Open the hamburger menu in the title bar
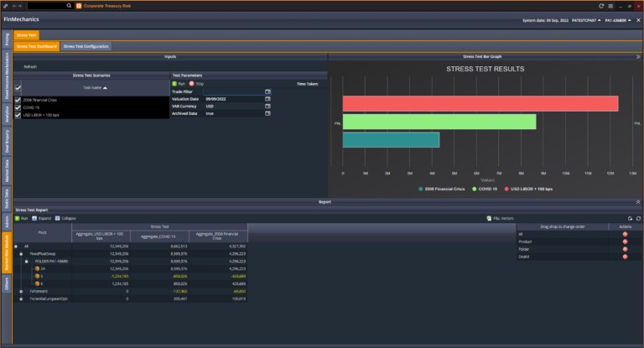Viewport: 644px width, 348px height. point(610,6)
